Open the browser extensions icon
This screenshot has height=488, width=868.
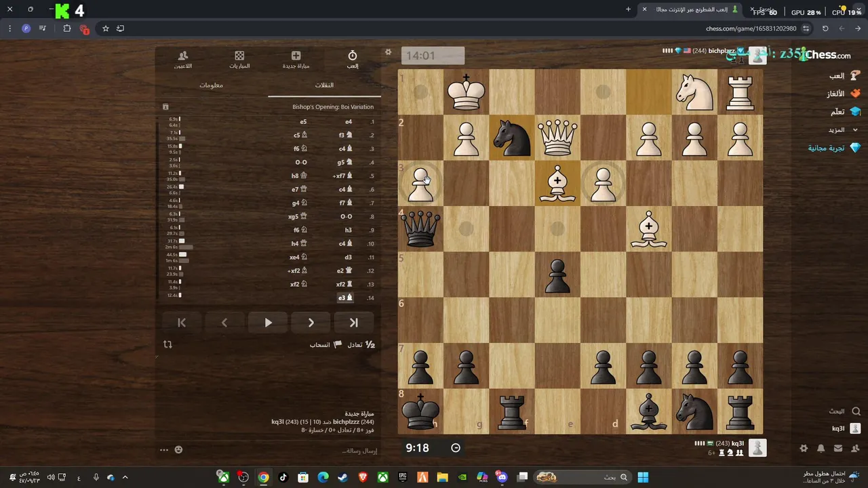pos(67,28)
